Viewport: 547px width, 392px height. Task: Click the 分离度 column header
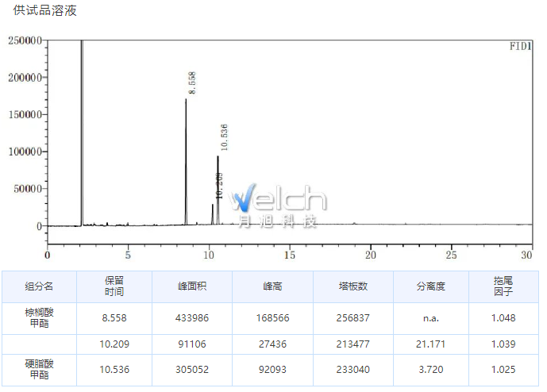point(431,286)
